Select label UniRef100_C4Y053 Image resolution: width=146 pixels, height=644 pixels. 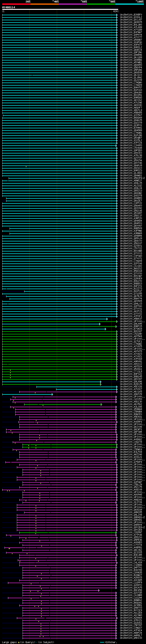pyautogui.click(x=131, y=399)
